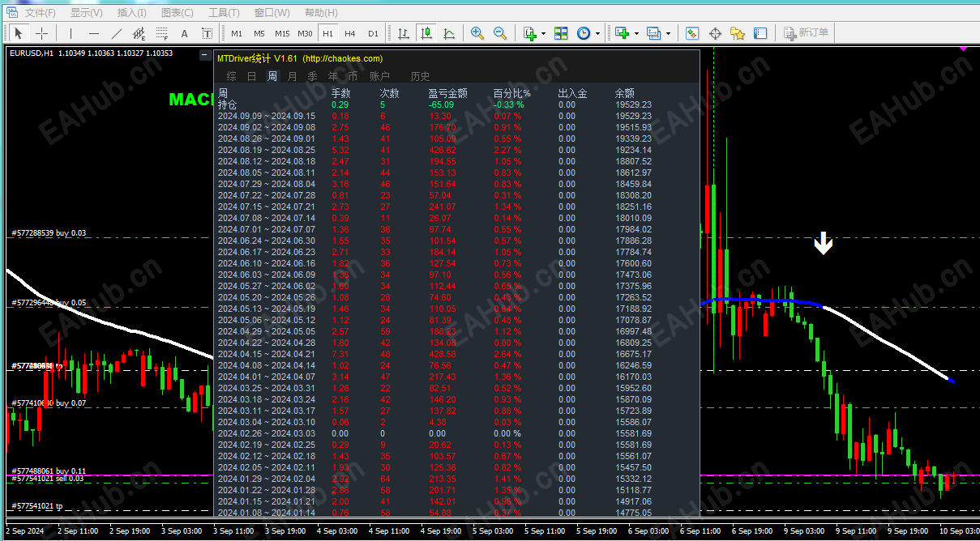Open the 工具(T) menu

224,13
